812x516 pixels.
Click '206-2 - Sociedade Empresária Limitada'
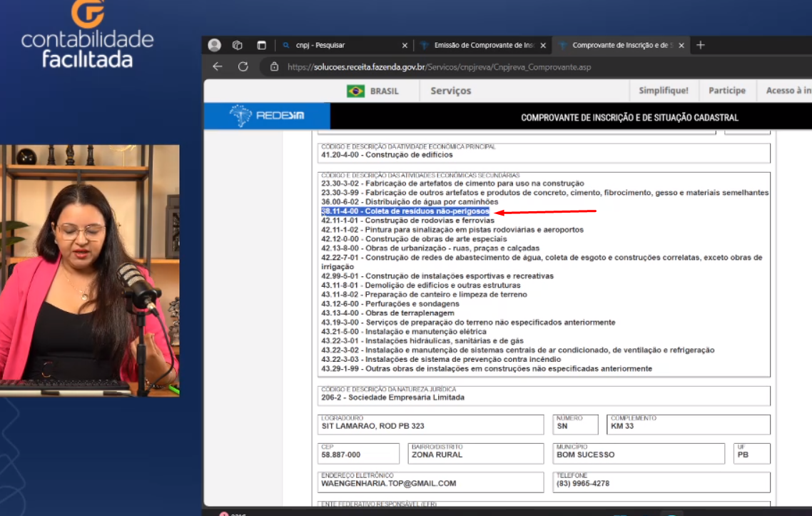pyautogui.click(x=392, y=398)
